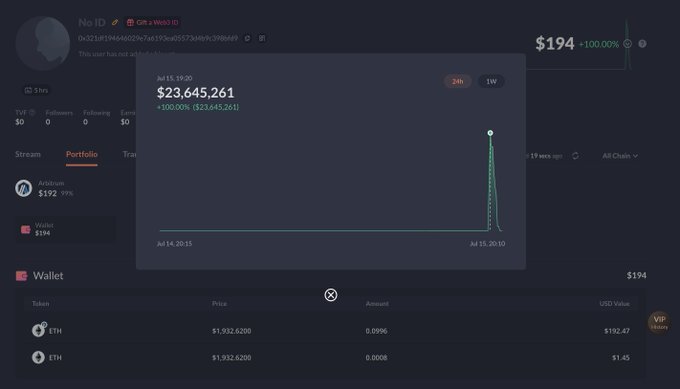
Task: Click the Amount column header
Action: tap(377, 304)
